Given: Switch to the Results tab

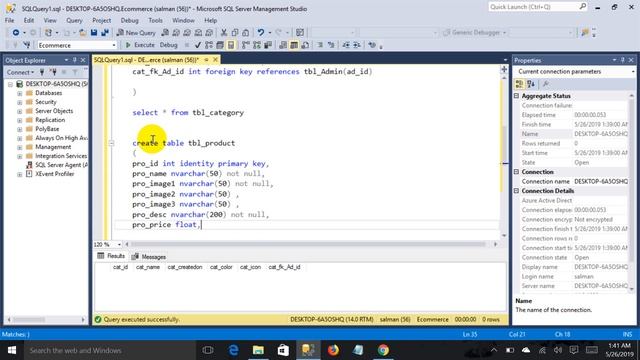Looking at the screenshot, I should 111,256.
